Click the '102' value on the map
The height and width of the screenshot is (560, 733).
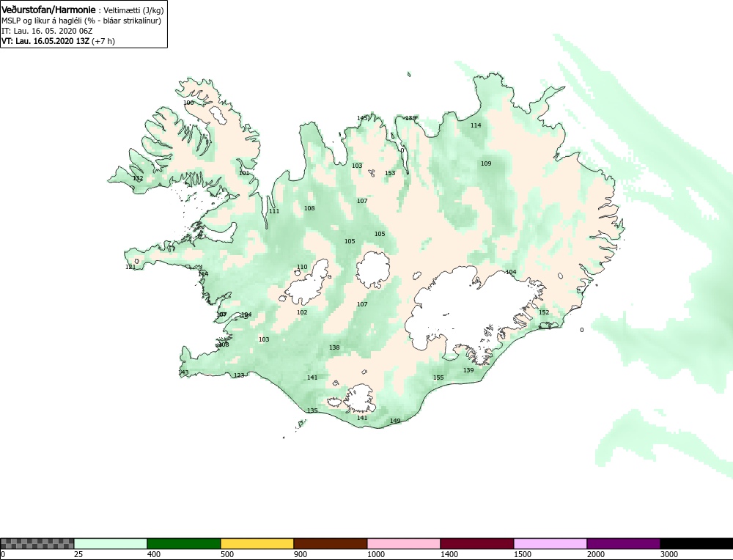302,312
